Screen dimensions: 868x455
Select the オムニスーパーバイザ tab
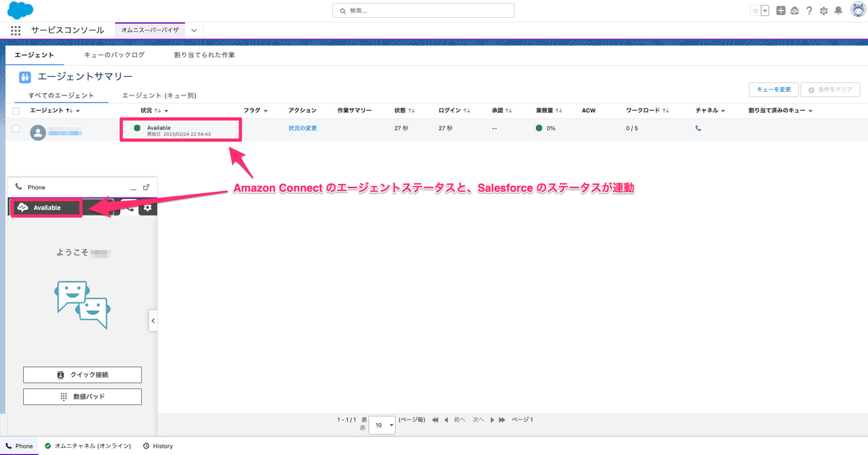pos(150,30)
